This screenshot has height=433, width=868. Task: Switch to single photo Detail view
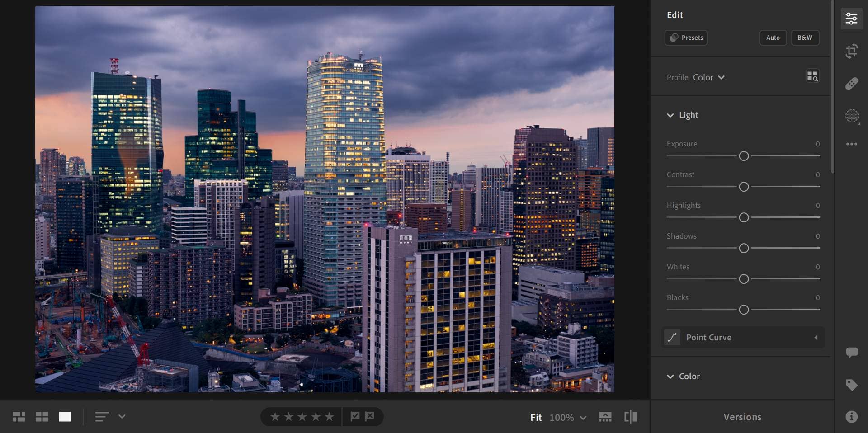[65, 417]
